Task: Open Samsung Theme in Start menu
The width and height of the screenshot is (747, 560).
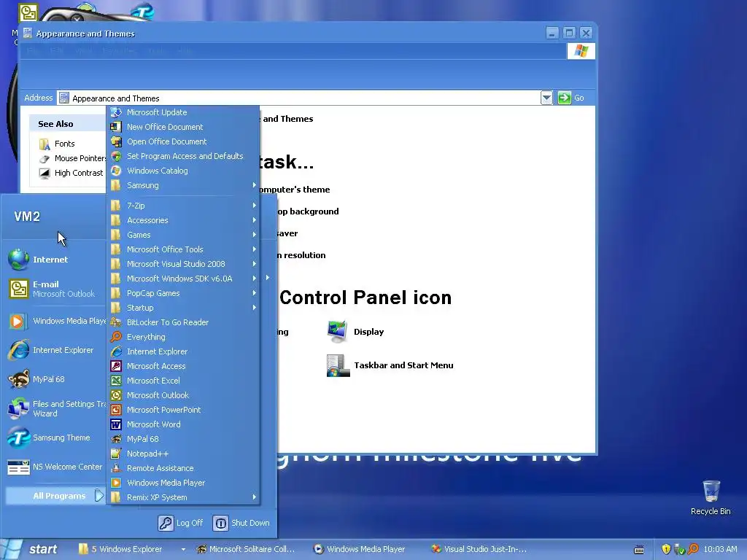Action: (x=55, y=437)
